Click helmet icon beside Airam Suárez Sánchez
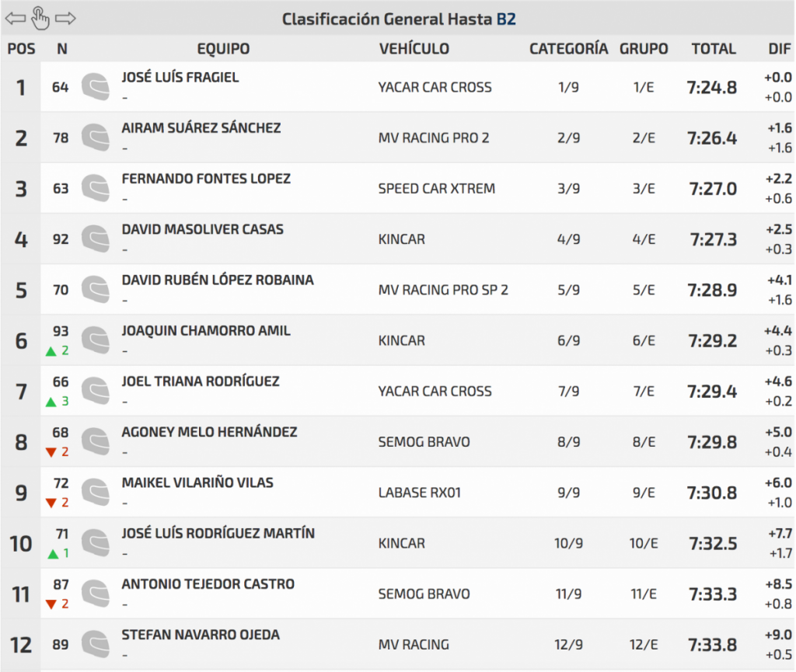The height and width of the screenshot is (672, 796). [x=96, y=138]
